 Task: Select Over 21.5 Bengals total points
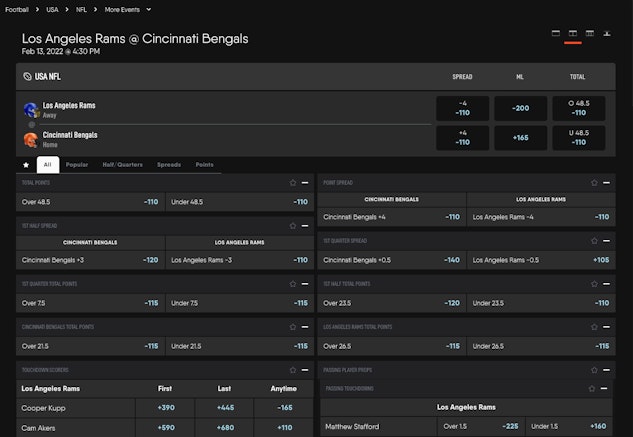[90, 346]
